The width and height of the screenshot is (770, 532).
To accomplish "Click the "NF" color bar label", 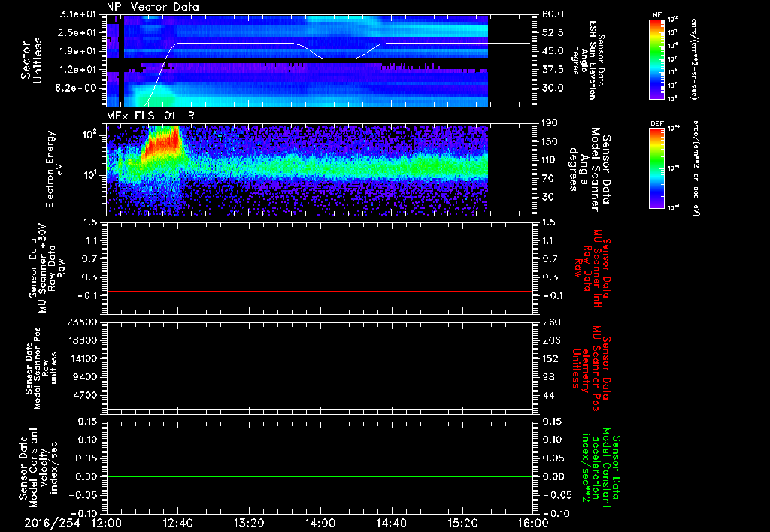I will (x=656, y=15).
